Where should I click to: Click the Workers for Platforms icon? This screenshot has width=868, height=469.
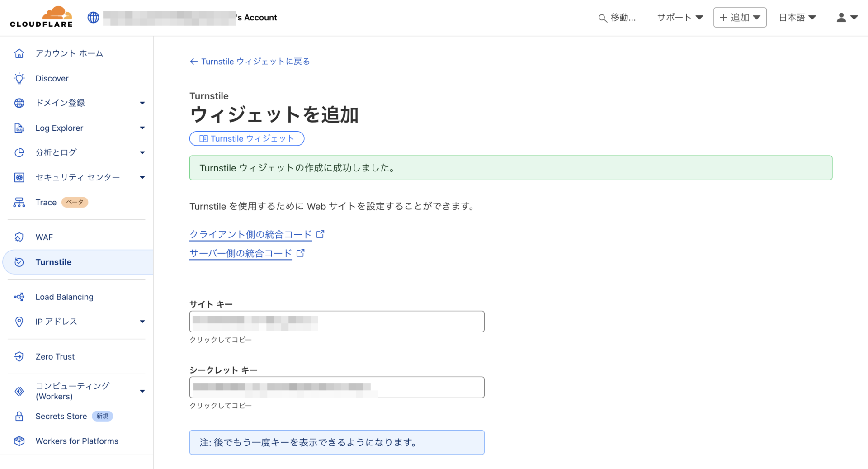coord(19,441)
